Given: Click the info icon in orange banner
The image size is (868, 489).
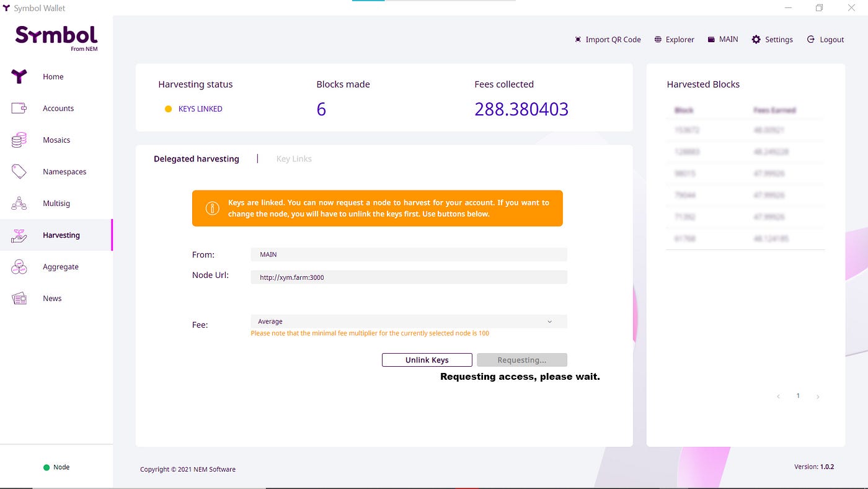Looking at the screenshot, I should point(212,208).
